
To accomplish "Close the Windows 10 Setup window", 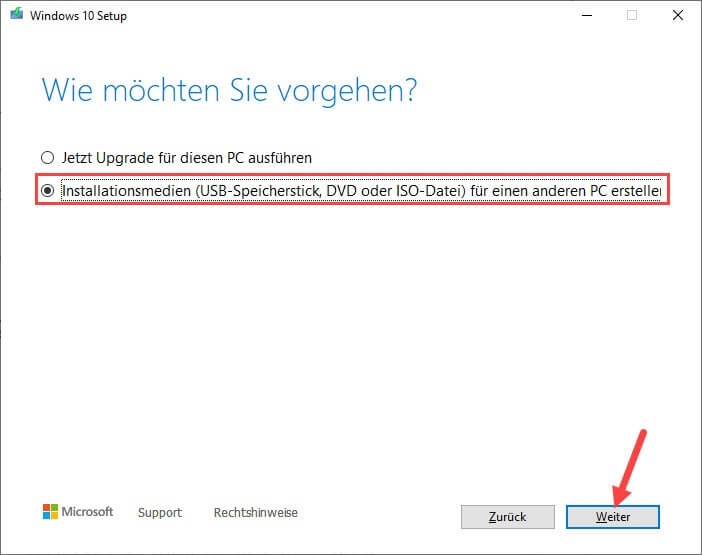I will 678,15.
